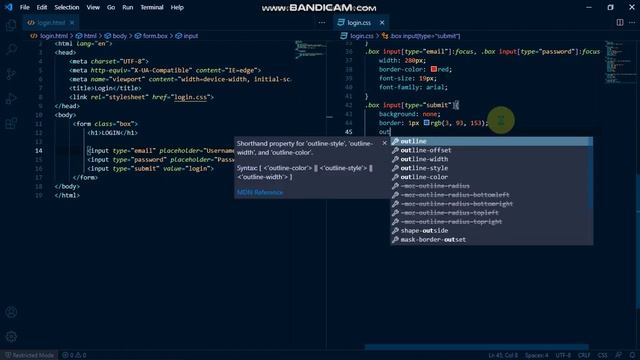Click the rgb(3, 93, 153) color swatch

pyautogui.click(x=426, y=122)
